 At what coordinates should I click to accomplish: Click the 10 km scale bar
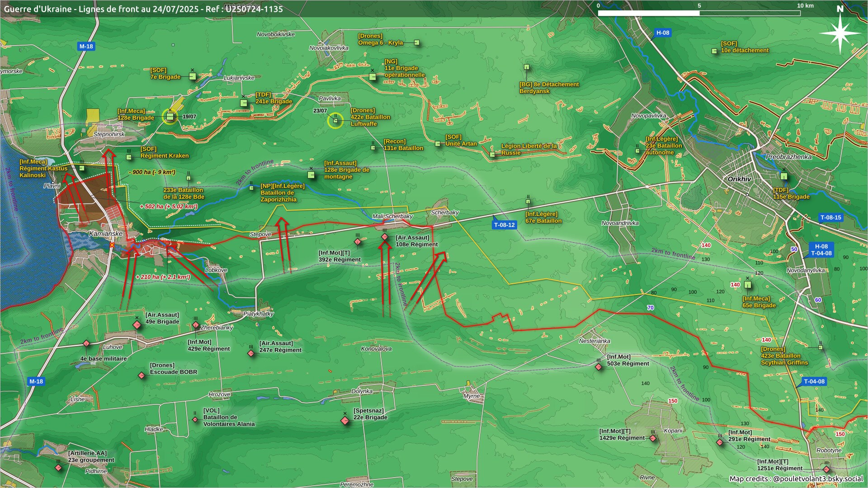coord(699,13)
